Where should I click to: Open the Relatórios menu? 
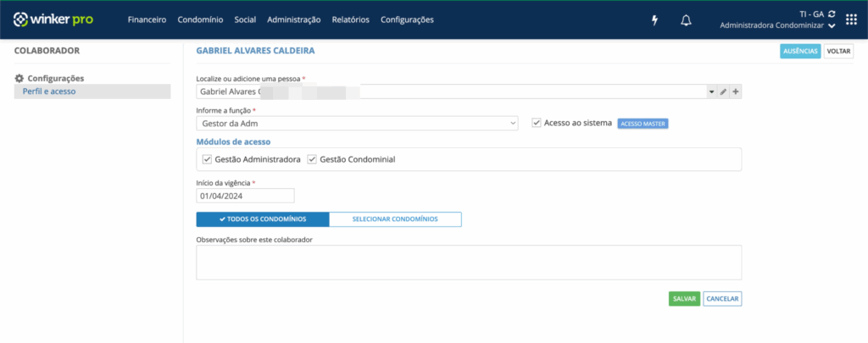(350, 19)
